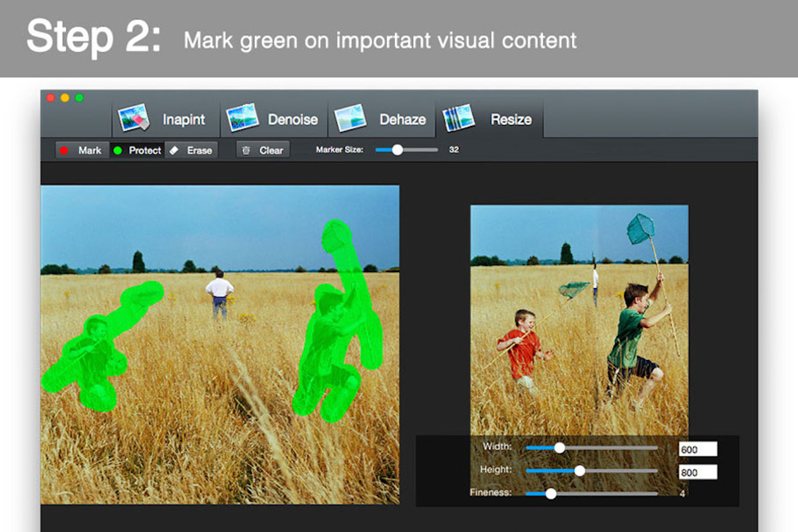
Task: Click the Resize stacked pictures icon
Action: pos(458,118)
